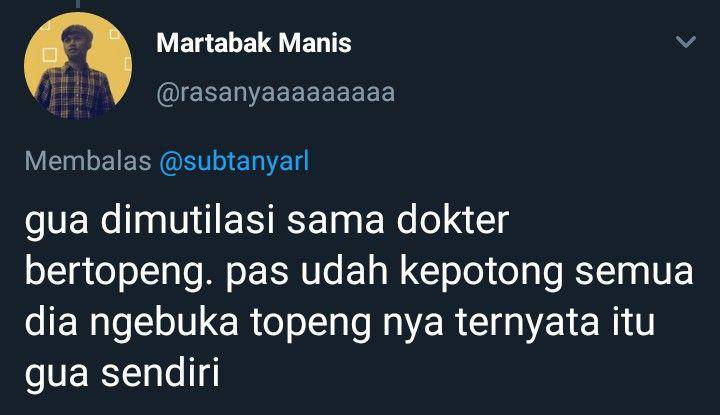720x415 pixels.
Task: Click the word 'dimutilasi' in tweet text
Action: [x=187, y=220]
